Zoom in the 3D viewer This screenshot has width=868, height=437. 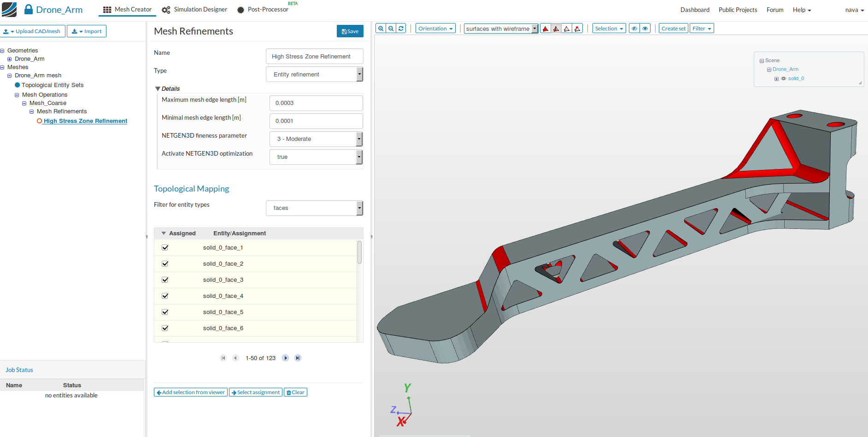pos(381,29)
